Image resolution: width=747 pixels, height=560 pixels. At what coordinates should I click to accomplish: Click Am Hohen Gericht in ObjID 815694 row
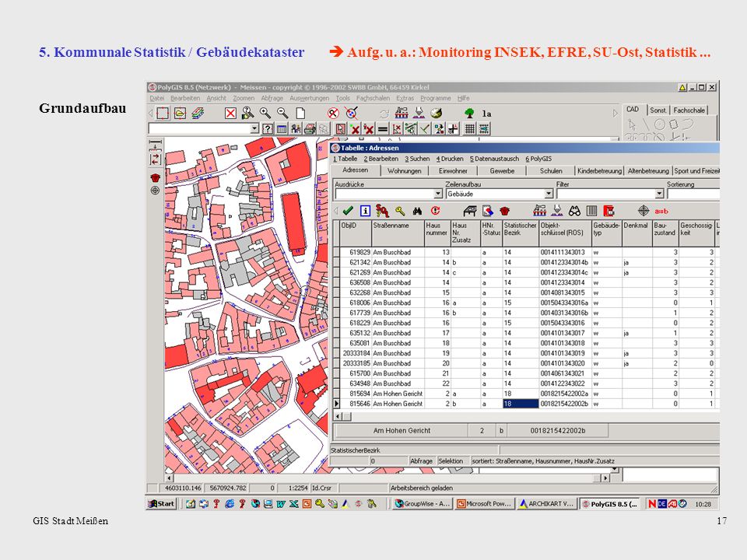point(398,394)
